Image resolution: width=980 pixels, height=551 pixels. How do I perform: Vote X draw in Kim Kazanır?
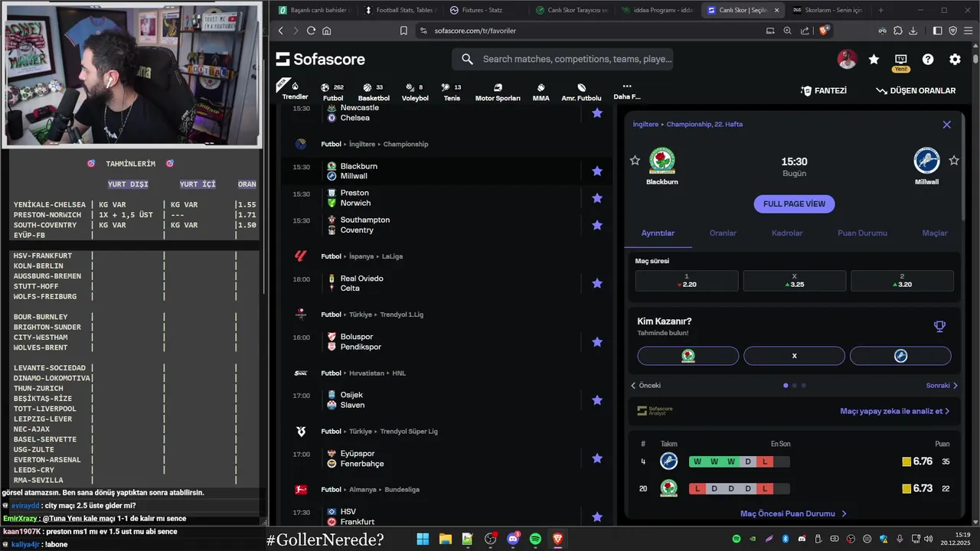coord(794,356)
